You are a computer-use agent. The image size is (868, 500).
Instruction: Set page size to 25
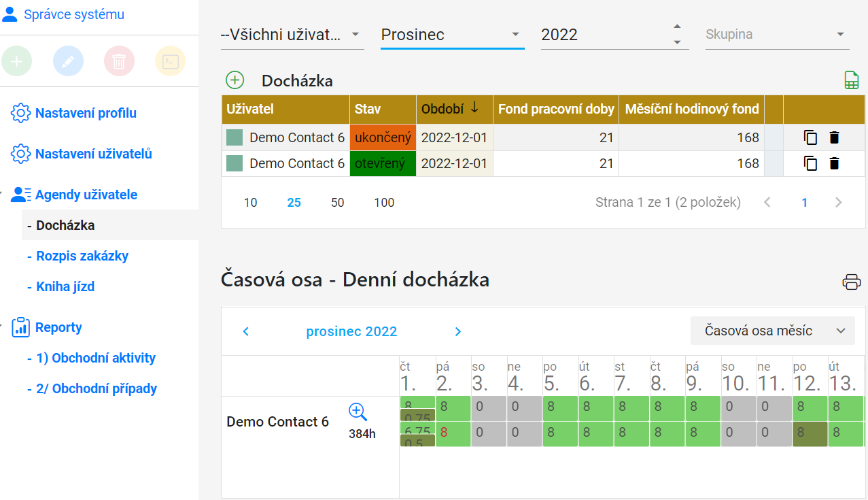[294, 203]
